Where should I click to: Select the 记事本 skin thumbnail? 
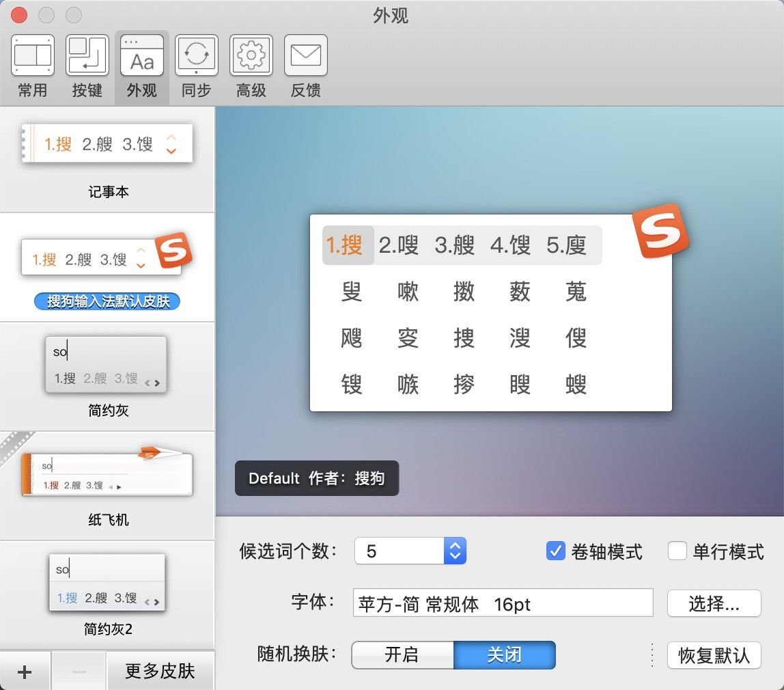coord(107,144)
